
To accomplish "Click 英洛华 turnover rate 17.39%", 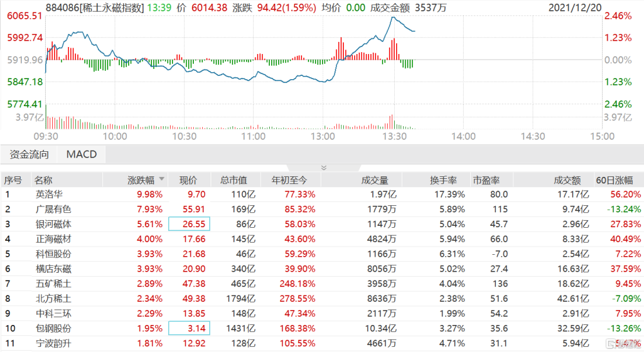I will (450, 194).
